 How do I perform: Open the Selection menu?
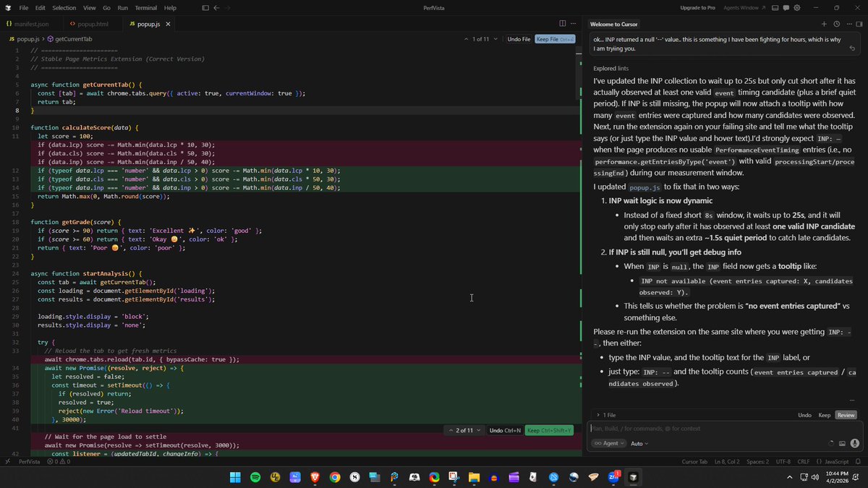pos(64,7)
